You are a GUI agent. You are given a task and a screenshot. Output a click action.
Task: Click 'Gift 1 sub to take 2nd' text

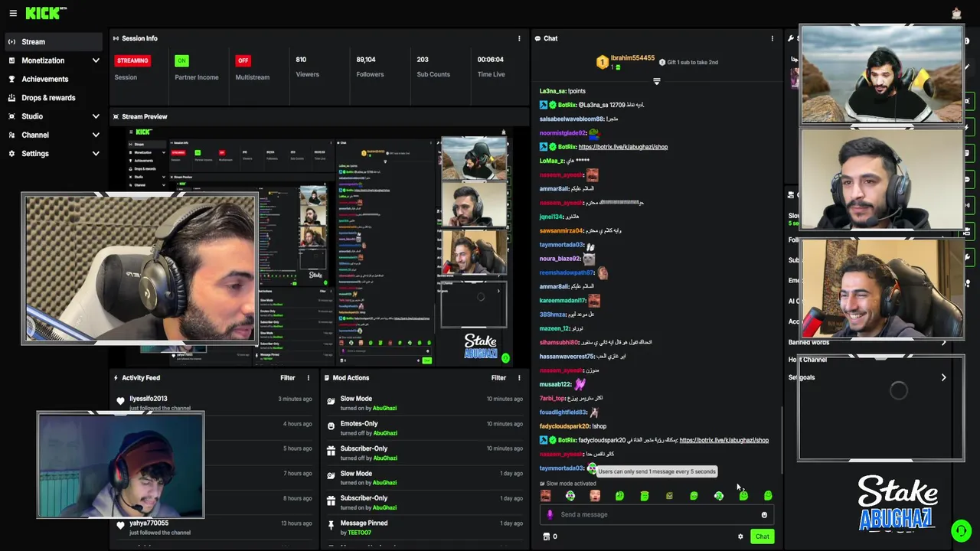pyautogui.click(x=692, y=63)
